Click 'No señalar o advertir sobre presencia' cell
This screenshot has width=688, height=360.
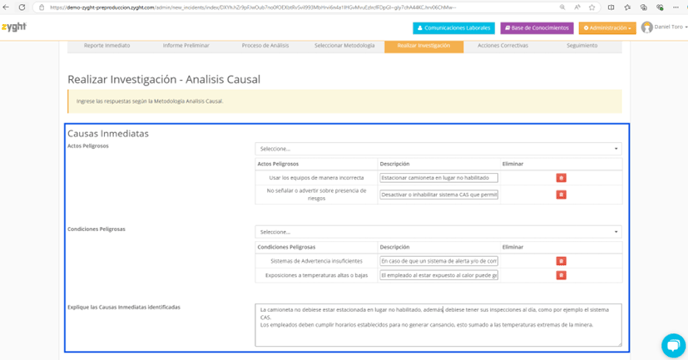316,194
